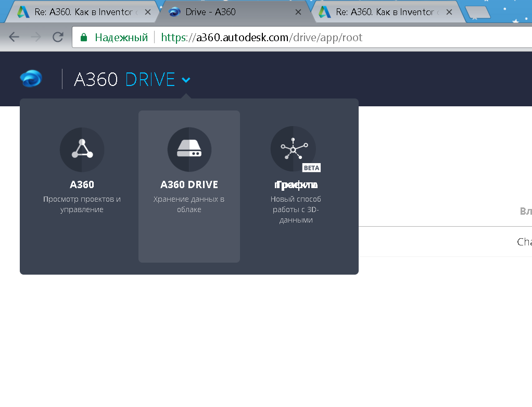This screenshot has height=407, width=532.
Task: Click the browser back arrow icon
Action: pos(14,37)
